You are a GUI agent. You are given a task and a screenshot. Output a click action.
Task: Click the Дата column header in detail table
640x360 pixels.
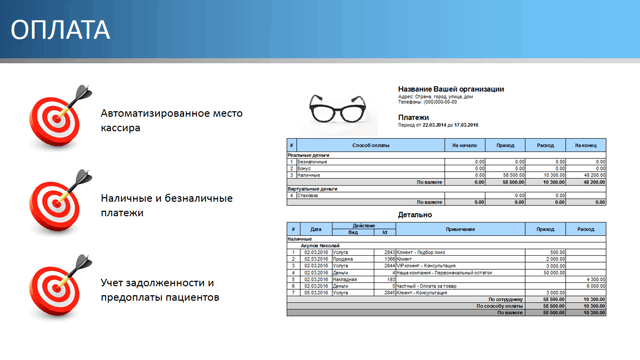coord(316,229)
